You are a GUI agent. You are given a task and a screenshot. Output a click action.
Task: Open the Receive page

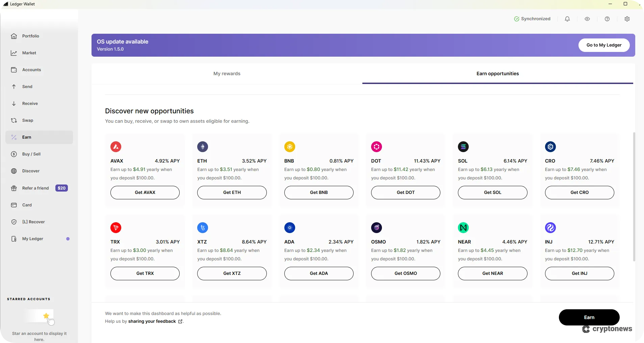[30, 104]
